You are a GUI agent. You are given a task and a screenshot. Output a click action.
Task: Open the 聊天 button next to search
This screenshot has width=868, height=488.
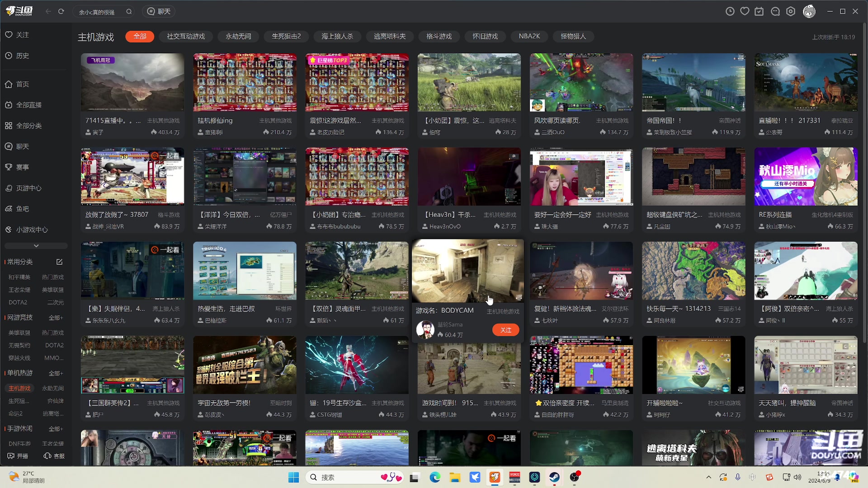[x=159, y=11]
